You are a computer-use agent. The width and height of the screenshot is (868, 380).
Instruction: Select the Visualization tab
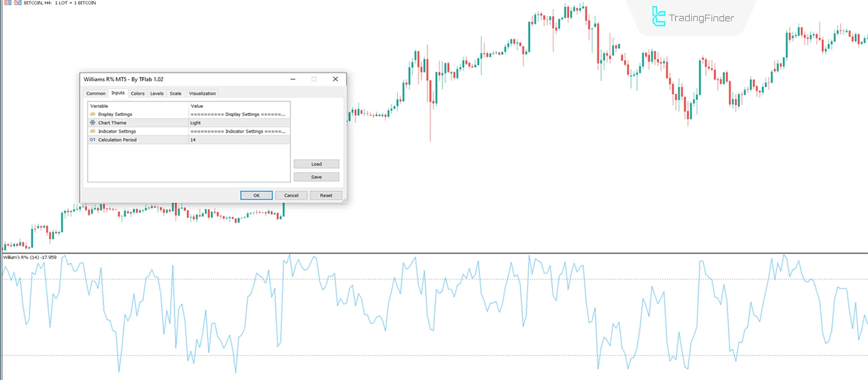point(202,93)
